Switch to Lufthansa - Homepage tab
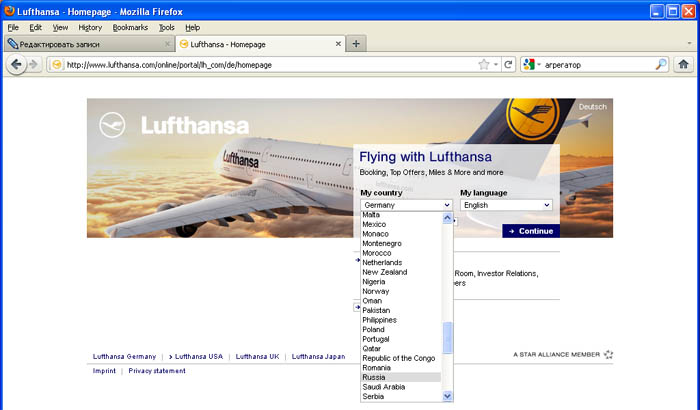 click(260, 44)
